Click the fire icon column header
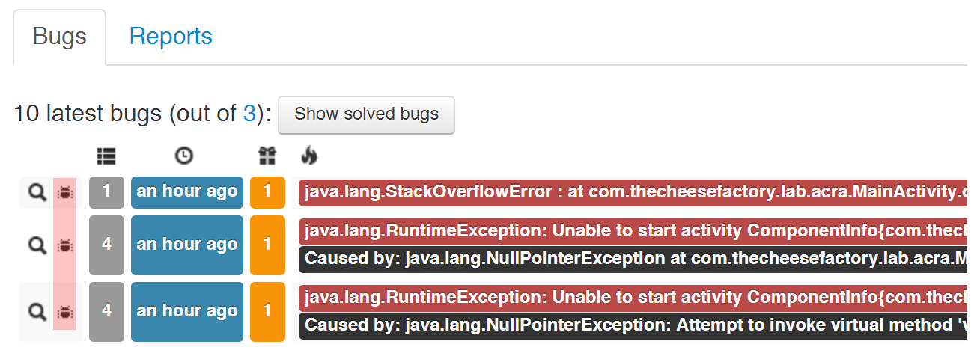The image size is (980, 362). [x=308, y=156]
